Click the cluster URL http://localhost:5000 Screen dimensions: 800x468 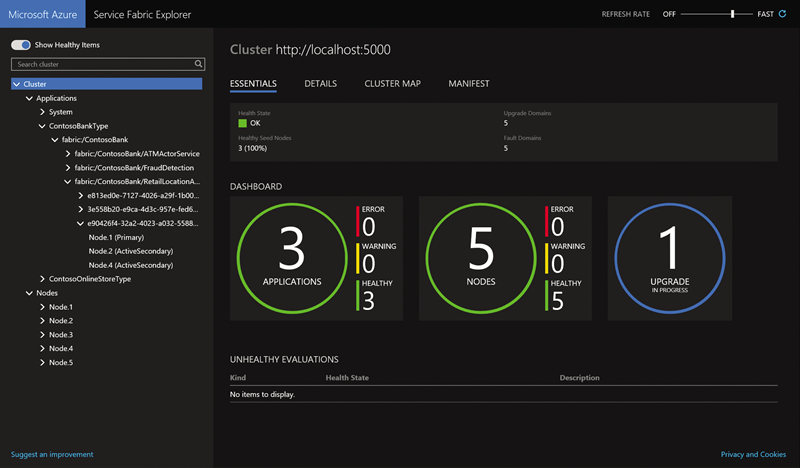tap(333, 50)
